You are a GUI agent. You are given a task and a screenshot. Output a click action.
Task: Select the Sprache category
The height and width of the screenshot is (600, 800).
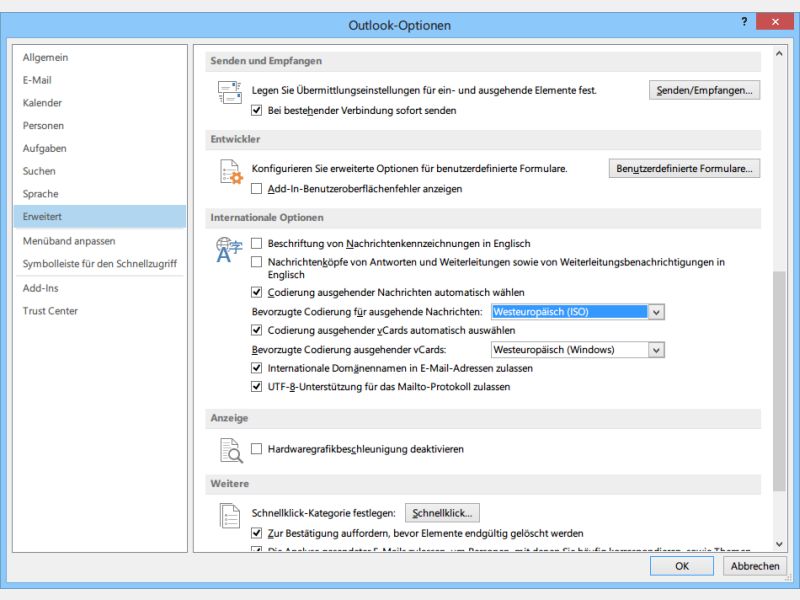(x=100, y=194)
